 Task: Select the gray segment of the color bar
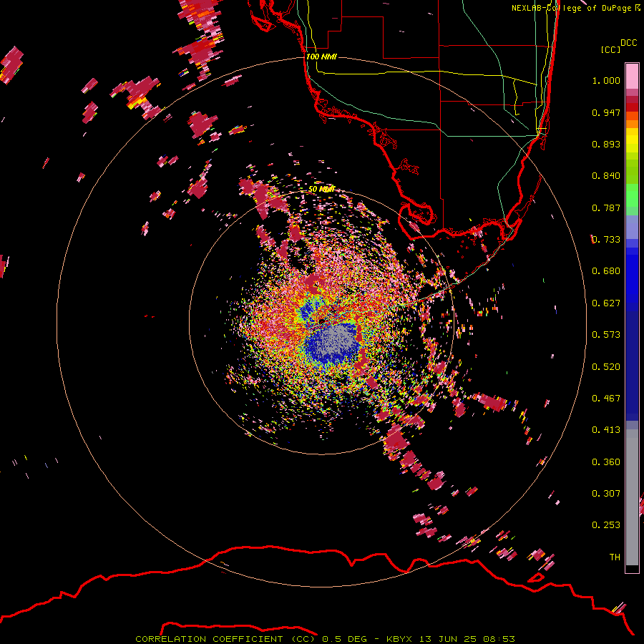coord(632,497)
